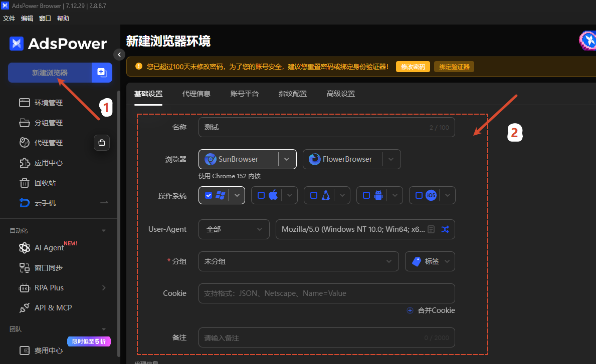Screen dimensions: 596x364
Task: Collapse the 团队 section
Action: point(104,329)
